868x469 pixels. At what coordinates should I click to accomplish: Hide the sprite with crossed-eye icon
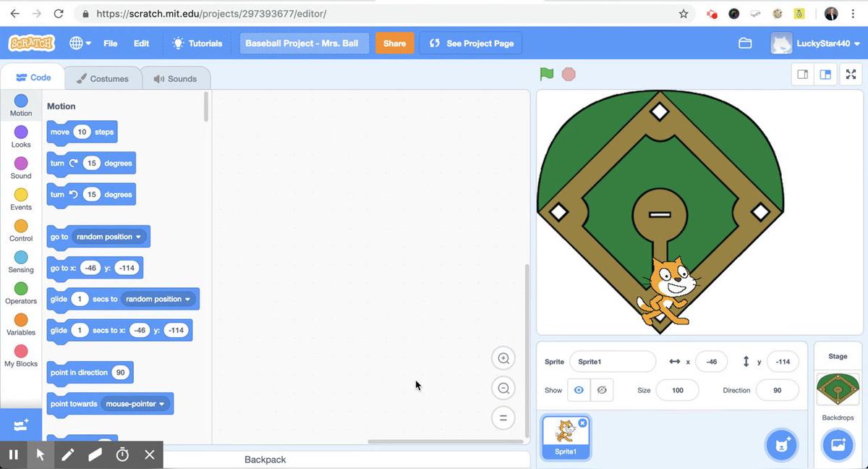[601, 390]
